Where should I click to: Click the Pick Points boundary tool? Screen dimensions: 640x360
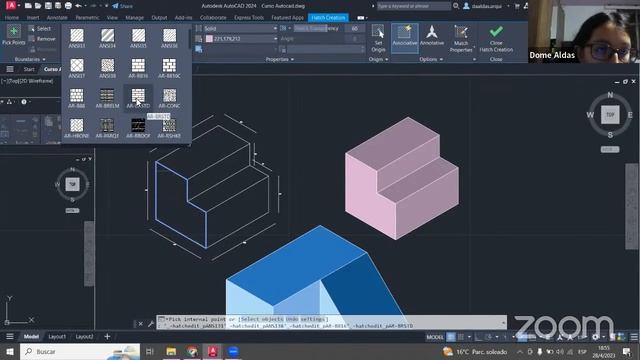pyautogui.click(x=13, y=35)
